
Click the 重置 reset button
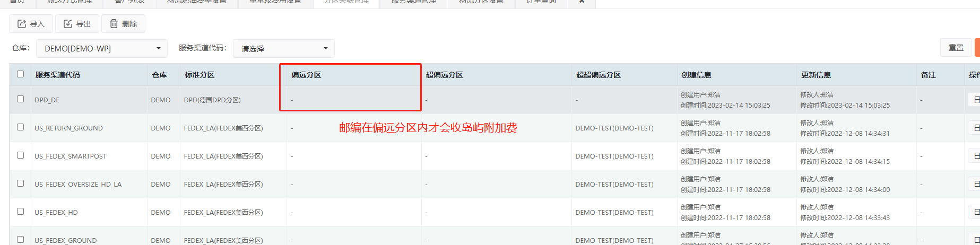956,48
